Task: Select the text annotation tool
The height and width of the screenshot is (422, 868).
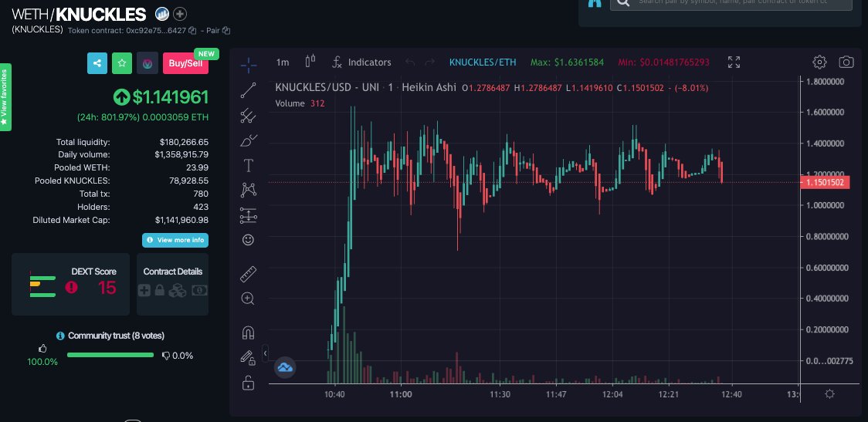Action: pyautogui.click(x=248, y=165)
